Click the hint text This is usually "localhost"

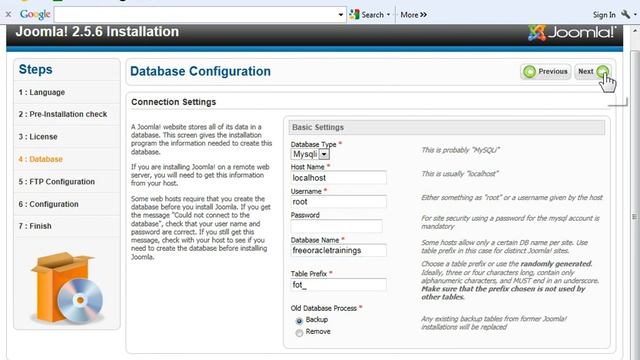tap(460, 174)
